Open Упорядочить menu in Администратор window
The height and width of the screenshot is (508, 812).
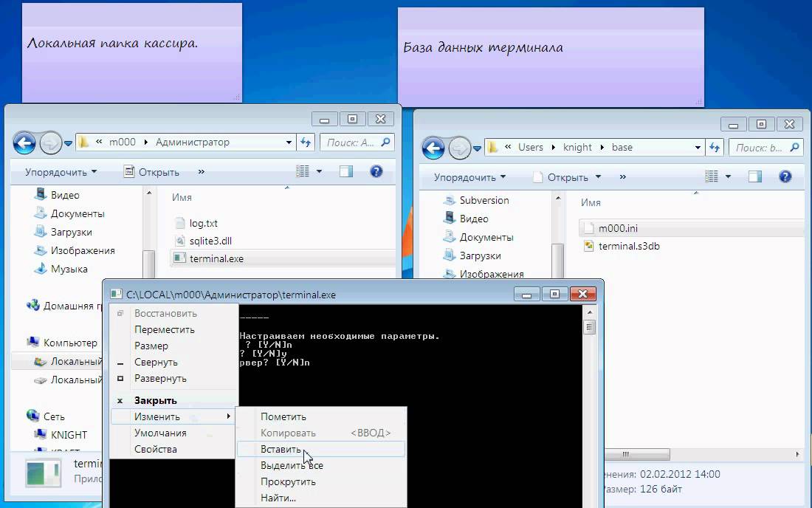tap(61, 172)
